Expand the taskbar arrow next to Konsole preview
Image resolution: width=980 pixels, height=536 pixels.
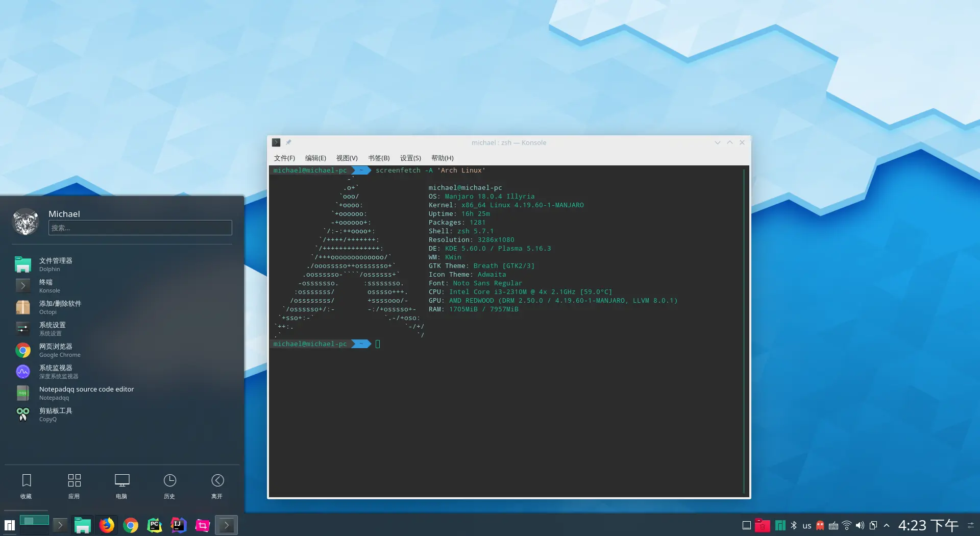(60, 525)
